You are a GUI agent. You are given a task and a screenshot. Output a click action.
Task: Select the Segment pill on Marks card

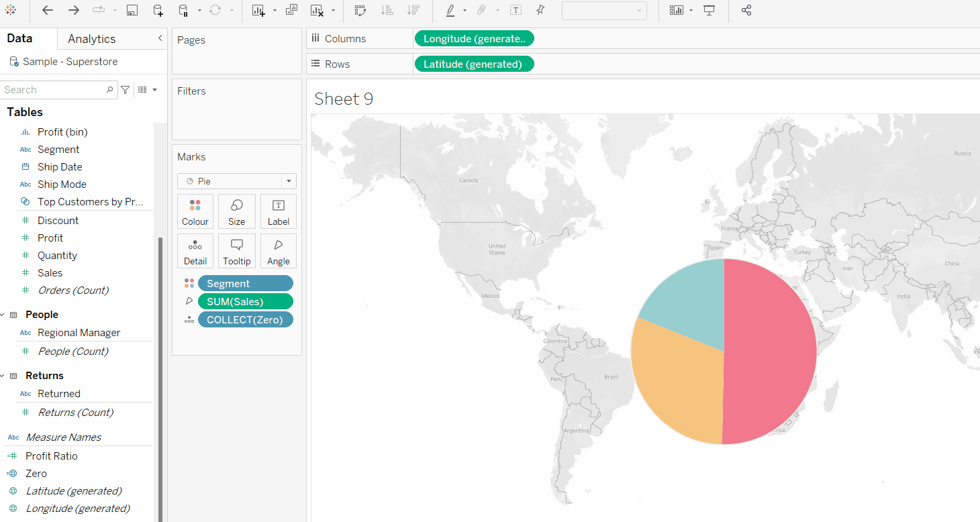(246, 283)
